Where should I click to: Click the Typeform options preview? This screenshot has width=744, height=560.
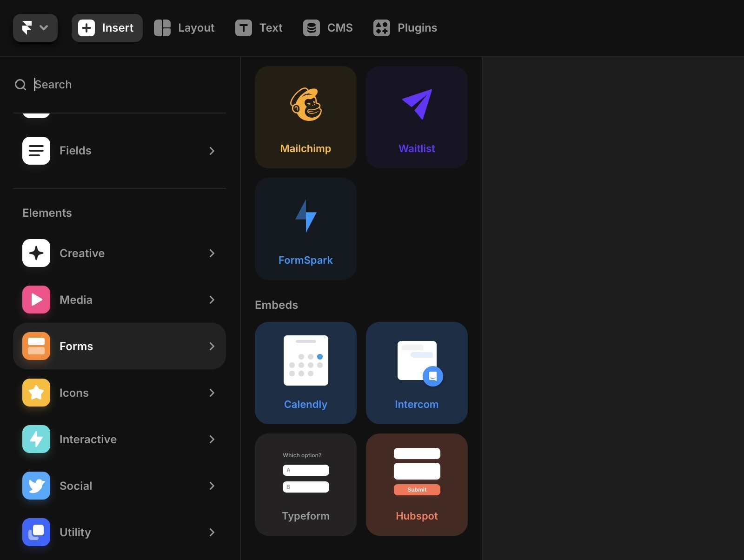(x=306, y=472)
